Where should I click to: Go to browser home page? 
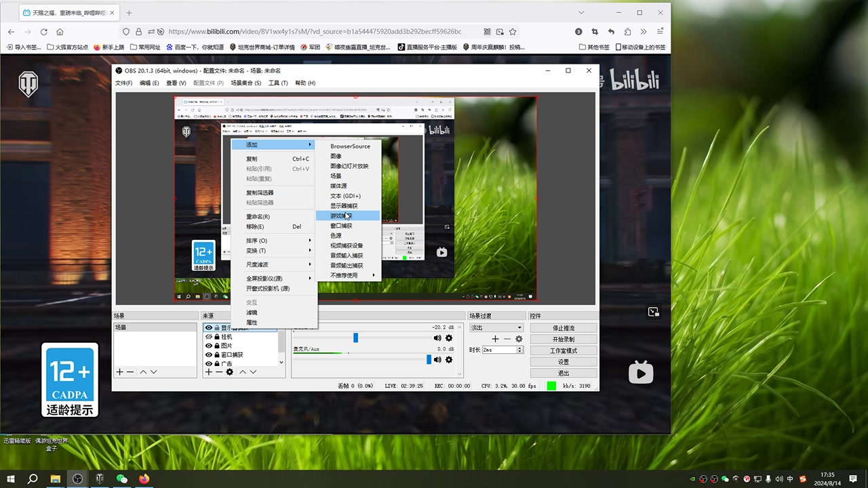[60, 32]
